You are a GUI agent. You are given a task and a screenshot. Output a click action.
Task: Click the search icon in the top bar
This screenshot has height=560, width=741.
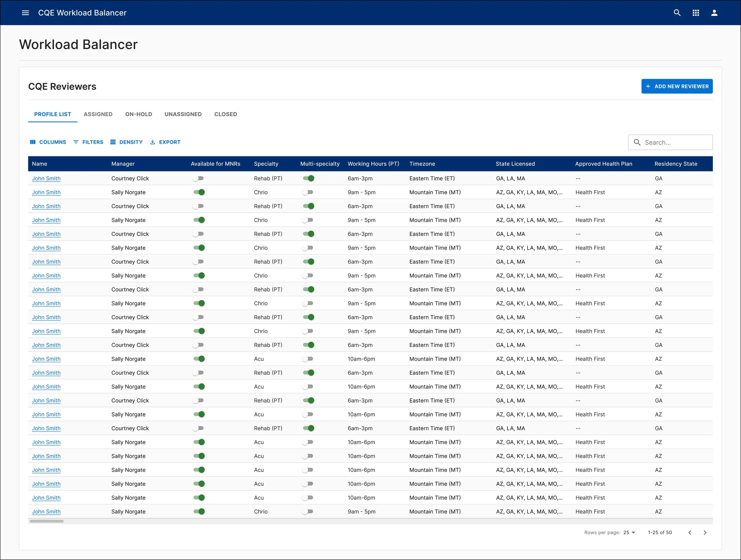point(677,13)
